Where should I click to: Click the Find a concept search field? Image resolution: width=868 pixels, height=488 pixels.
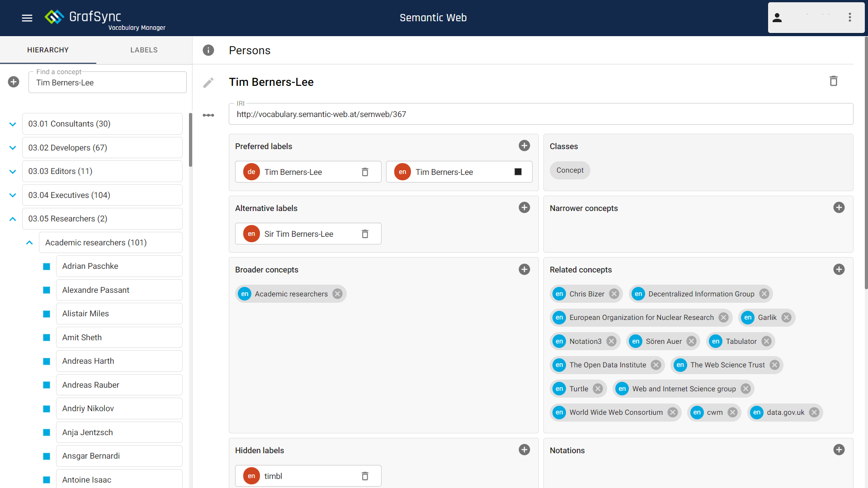pos(108,83)
